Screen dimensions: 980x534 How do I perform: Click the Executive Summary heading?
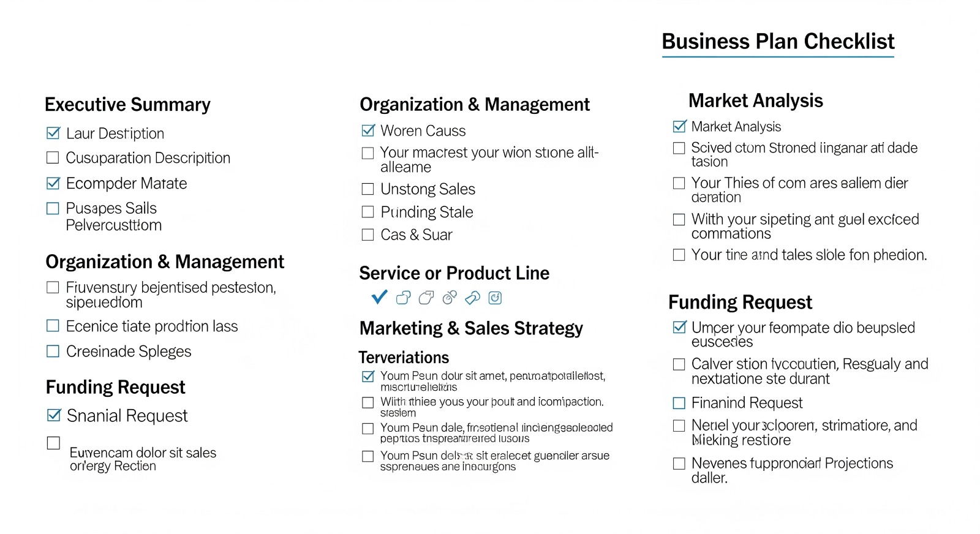pos(127,105)
